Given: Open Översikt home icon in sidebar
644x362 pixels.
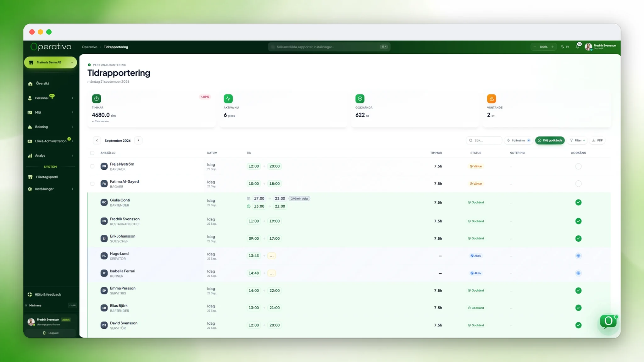Looking at the screenshot, I should tap(30, 84).
